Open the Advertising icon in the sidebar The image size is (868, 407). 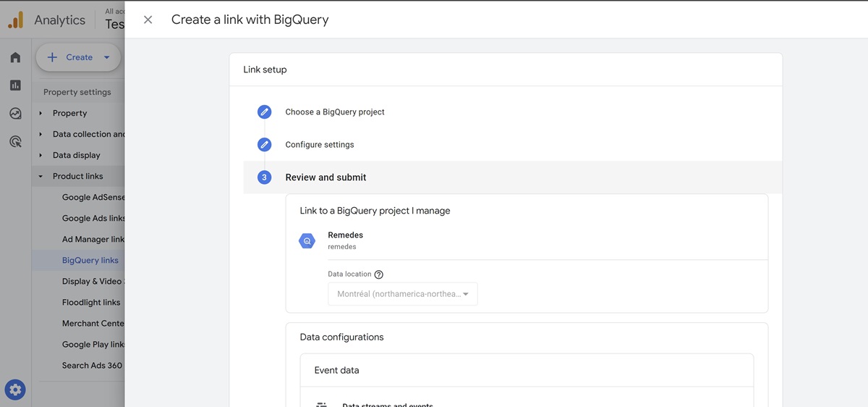click(15, 142)
